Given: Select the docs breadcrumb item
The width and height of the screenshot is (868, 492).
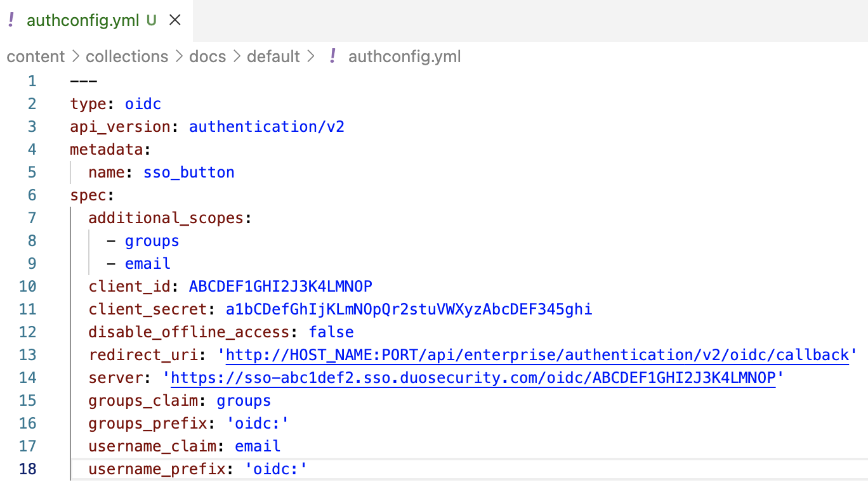Looking at the screenshot, I should [207, 56].
